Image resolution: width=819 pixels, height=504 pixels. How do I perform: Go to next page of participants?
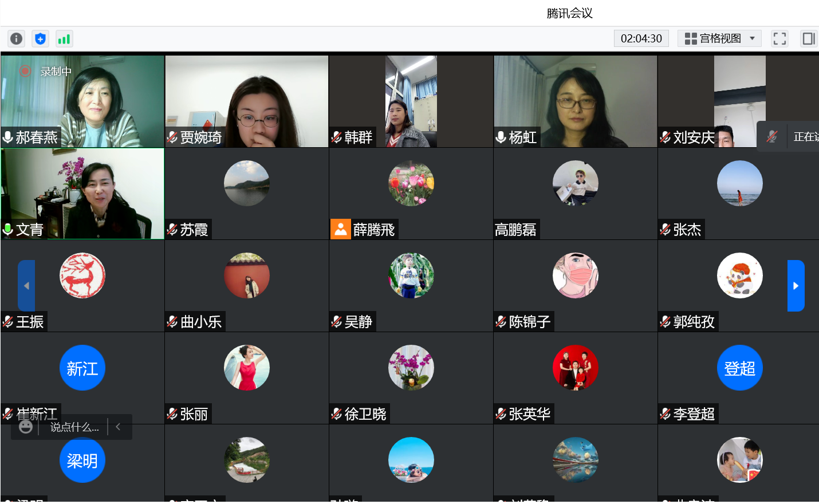click(796, 286)
